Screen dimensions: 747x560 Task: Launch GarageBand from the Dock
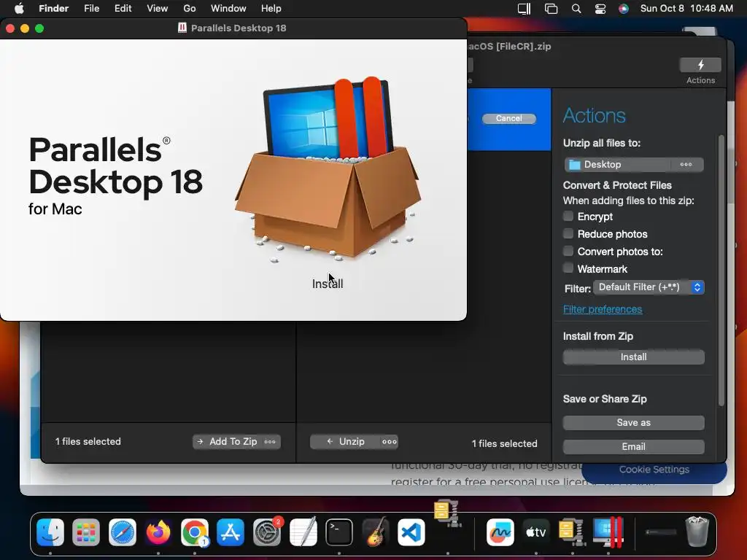(375, 532)
